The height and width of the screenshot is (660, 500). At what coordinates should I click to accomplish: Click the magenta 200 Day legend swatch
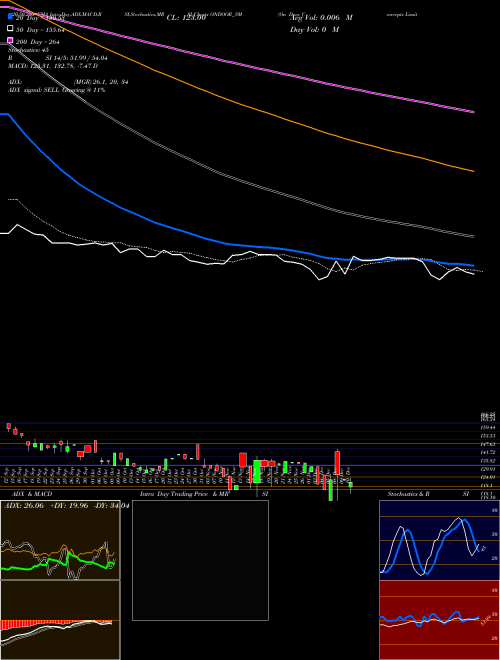tap(10, 40)
